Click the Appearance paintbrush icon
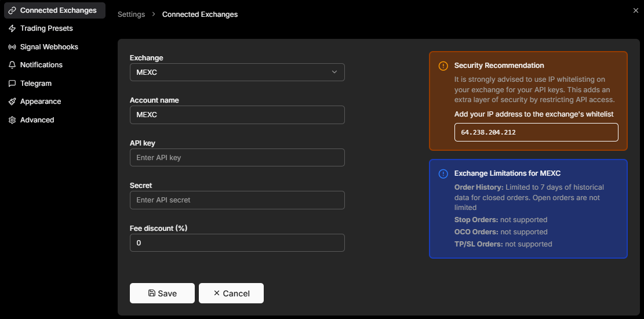Viewport: 644px width, 319px height. tap(12, 101)
